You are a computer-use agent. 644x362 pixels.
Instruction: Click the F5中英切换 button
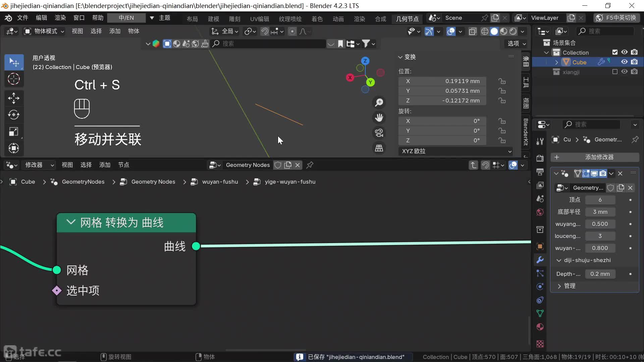click(616, 18)
